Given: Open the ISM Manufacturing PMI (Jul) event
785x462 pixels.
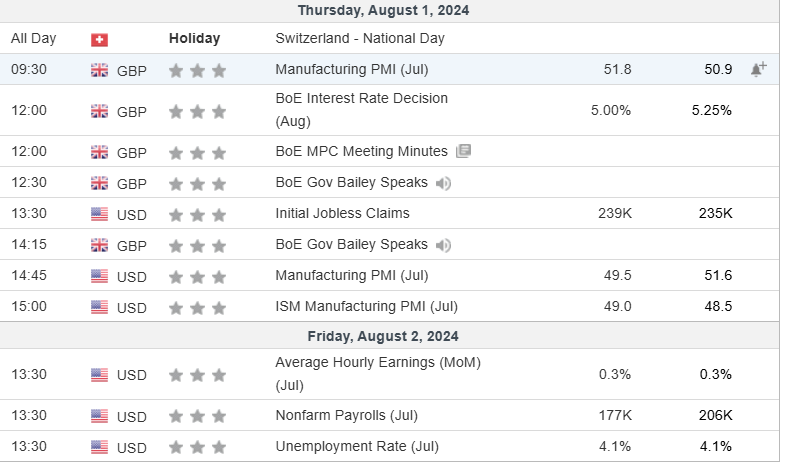Looking at the screenshot, I should (366, 306).
